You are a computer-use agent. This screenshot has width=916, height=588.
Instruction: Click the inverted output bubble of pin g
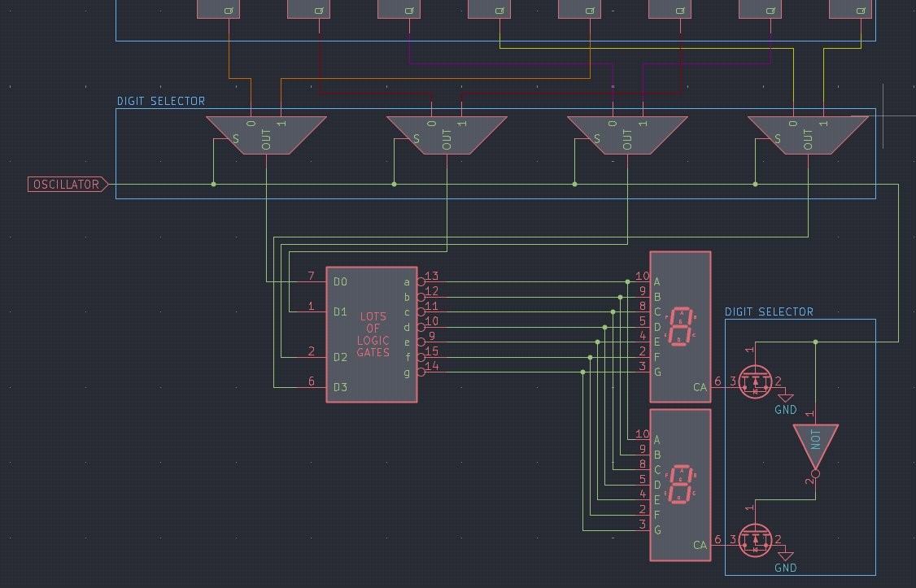(421, 372)
